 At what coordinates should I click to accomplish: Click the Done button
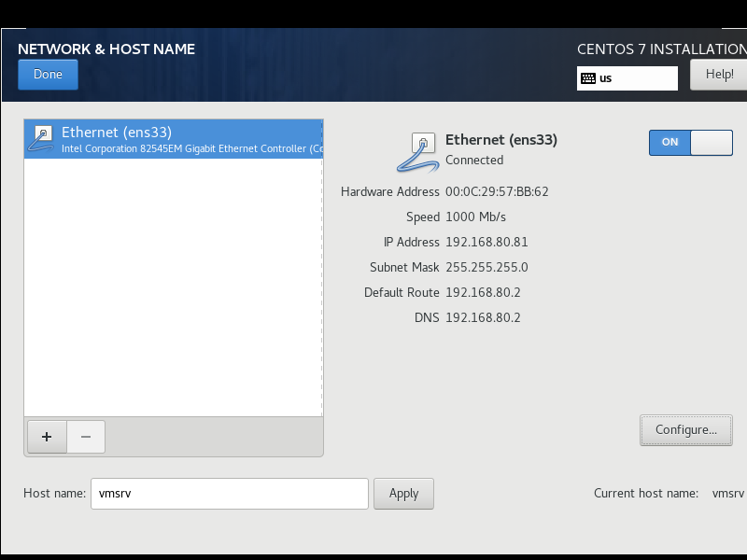(x=49, y=75)
